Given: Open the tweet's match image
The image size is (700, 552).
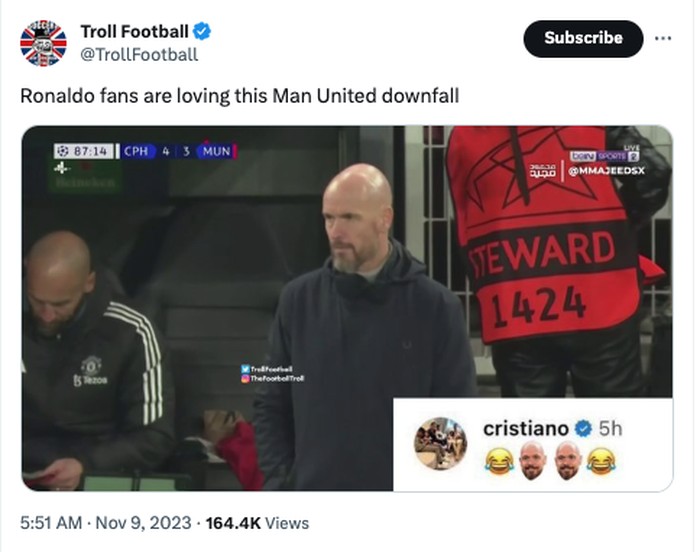Looking at the screenshot, I should [347, 308].
